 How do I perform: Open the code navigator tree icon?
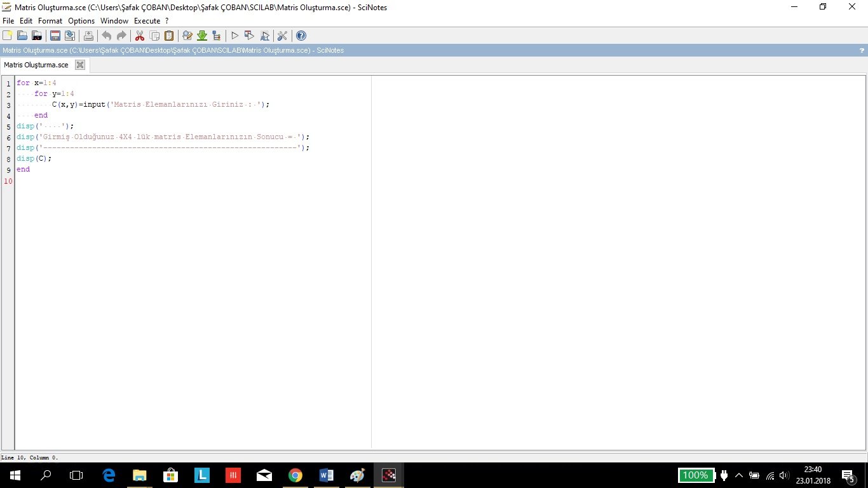(x=217, y=36)
